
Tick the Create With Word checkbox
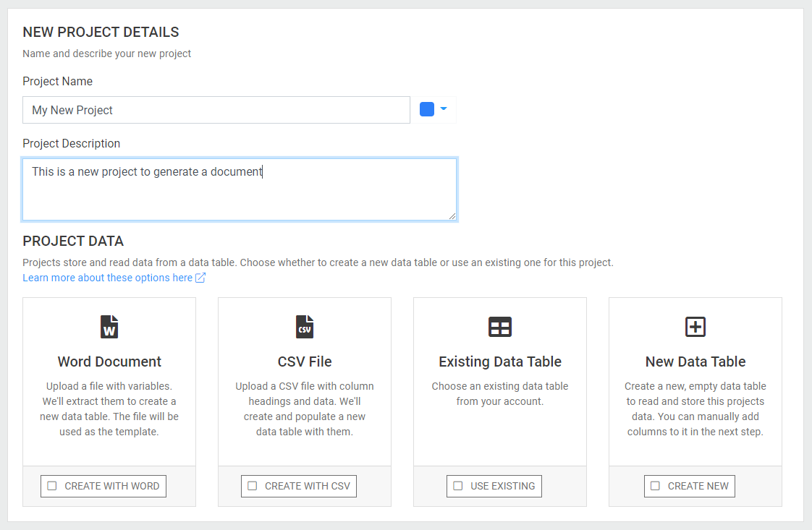(52, 486)
